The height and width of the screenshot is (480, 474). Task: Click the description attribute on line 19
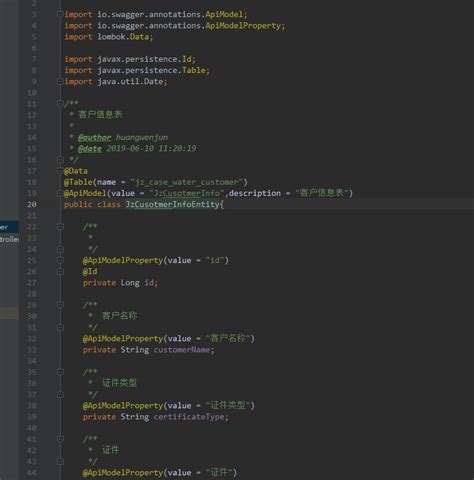255,193
